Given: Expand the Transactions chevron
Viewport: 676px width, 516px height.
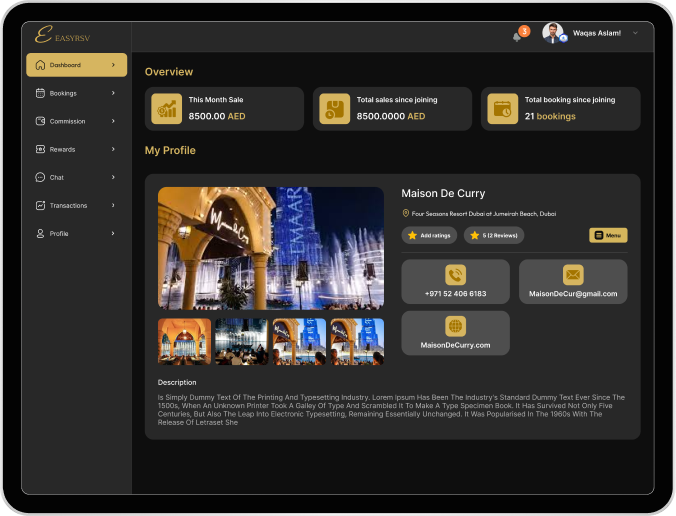Looking at the screenshot, I should pyautogui.click(x=113, y=205).
